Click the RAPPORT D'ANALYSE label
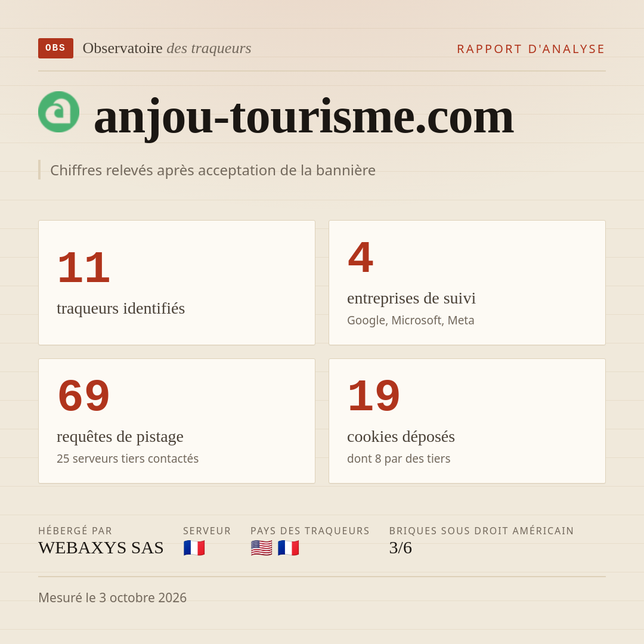The image size is (644, 644). tap(531, 49)
